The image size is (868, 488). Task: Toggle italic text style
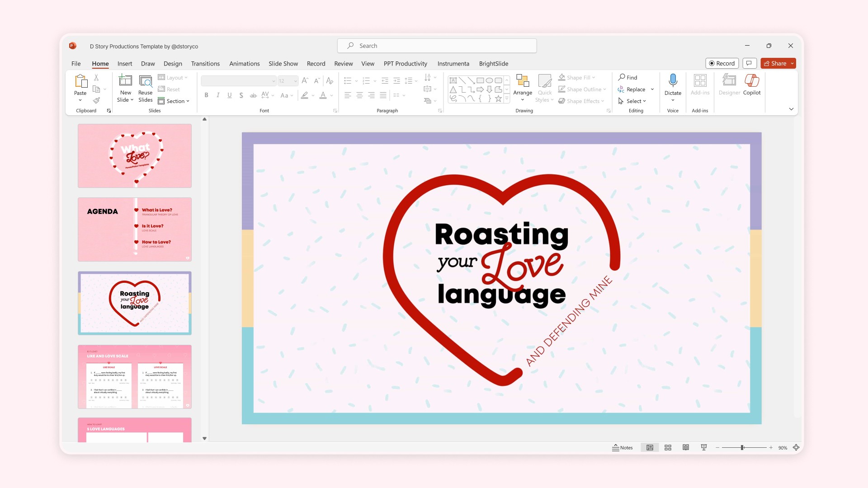click(x=218, y=95)
